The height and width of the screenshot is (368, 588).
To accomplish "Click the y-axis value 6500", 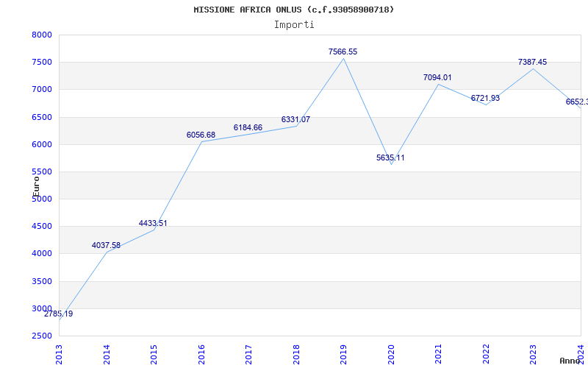I will coord(42,117).
